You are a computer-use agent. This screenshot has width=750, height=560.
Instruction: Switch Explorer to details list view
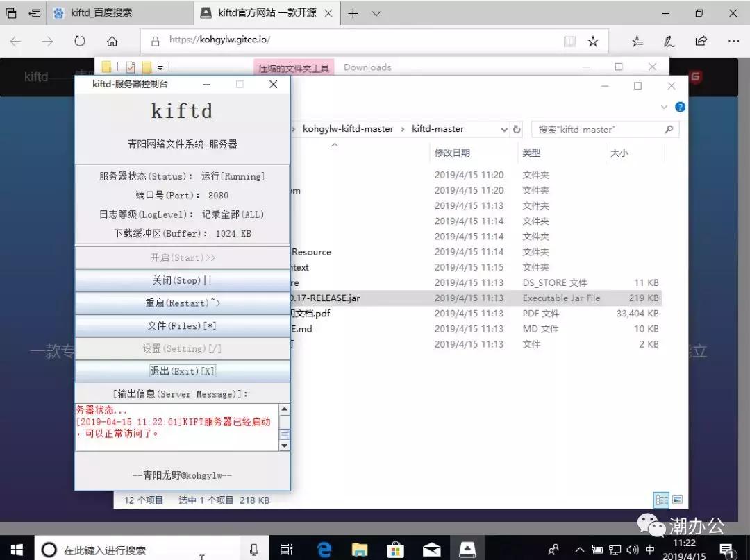tap(660, 500)
